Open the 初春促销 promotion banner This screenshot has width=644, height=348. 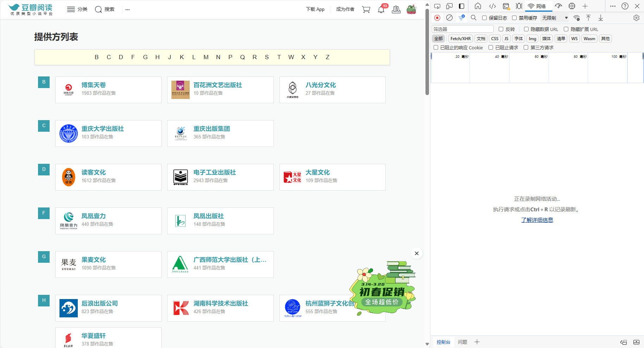[x=383, y=289]
